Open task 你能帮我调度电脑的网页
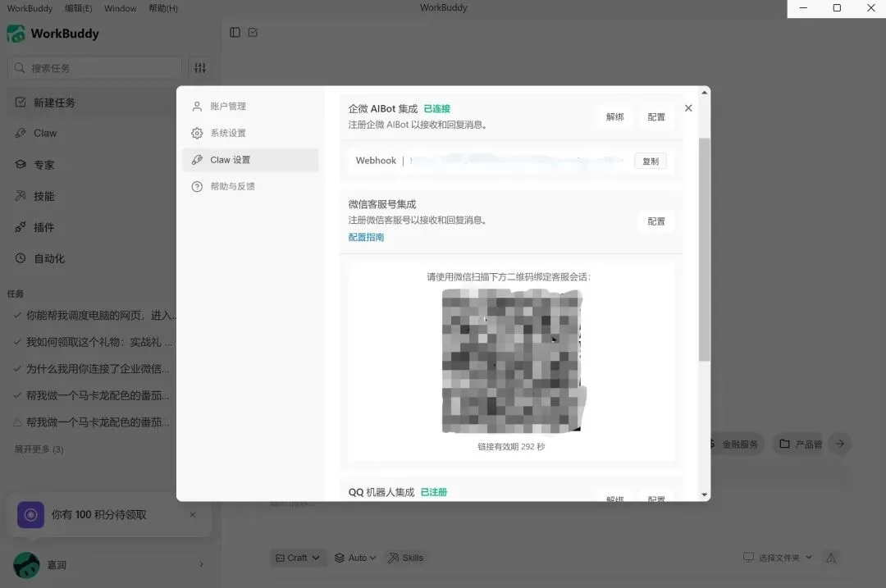 [95, 315]
